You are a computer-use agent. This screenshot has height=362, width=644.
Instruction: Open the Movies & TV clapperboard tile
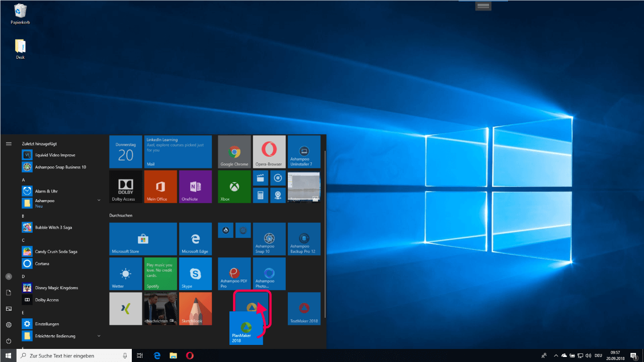click(x=261, y=178)
